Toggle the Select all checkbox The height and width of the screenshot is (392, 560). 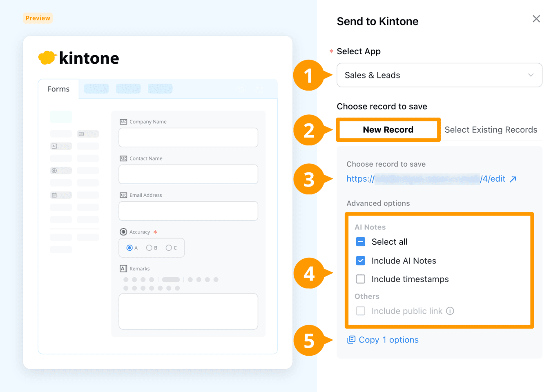[361, 242]
